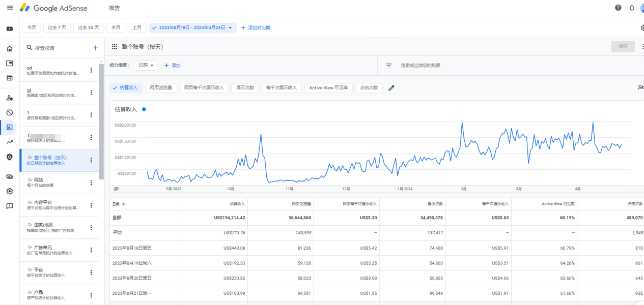The image size is (644, 305).
Task: Click the 估算收入 column header
Action: click(x=237, y=204)
